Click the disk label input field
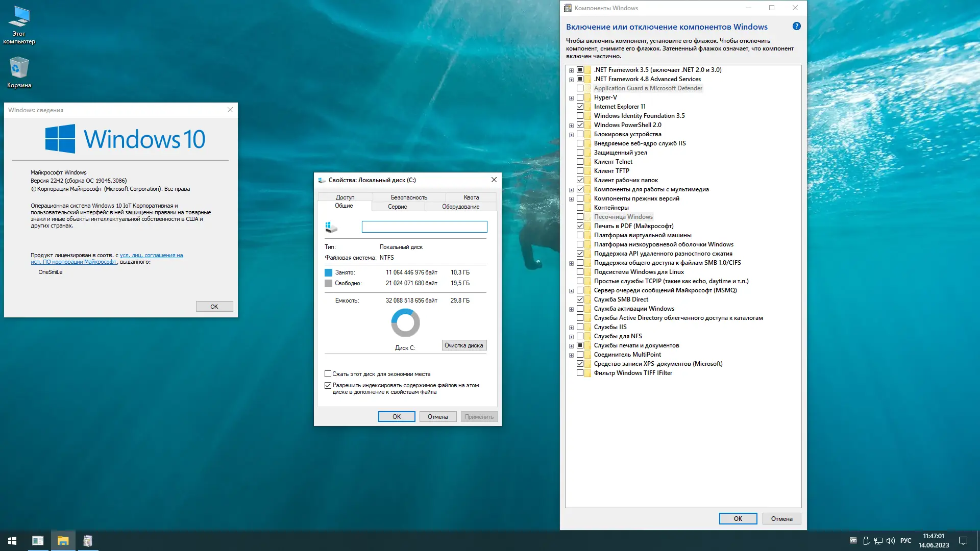 424,227
